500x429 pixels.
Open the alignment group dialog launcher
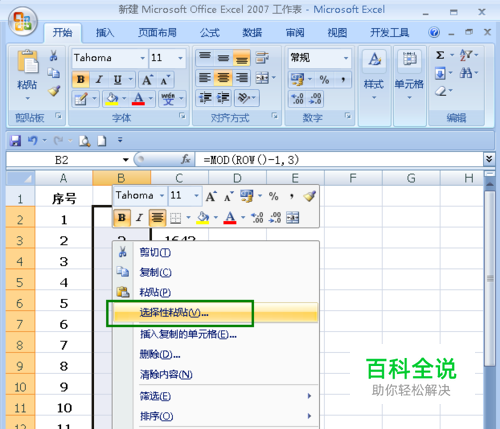coord(275,116)
